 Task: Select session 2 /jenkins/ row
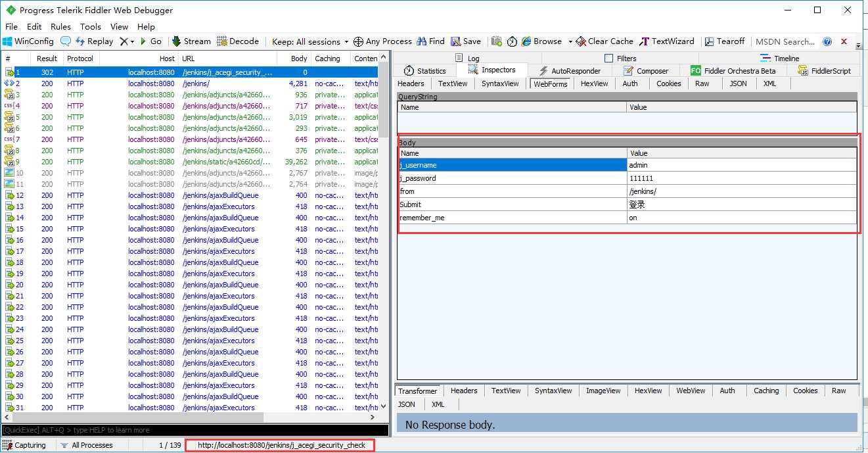(x=191, y=83)
